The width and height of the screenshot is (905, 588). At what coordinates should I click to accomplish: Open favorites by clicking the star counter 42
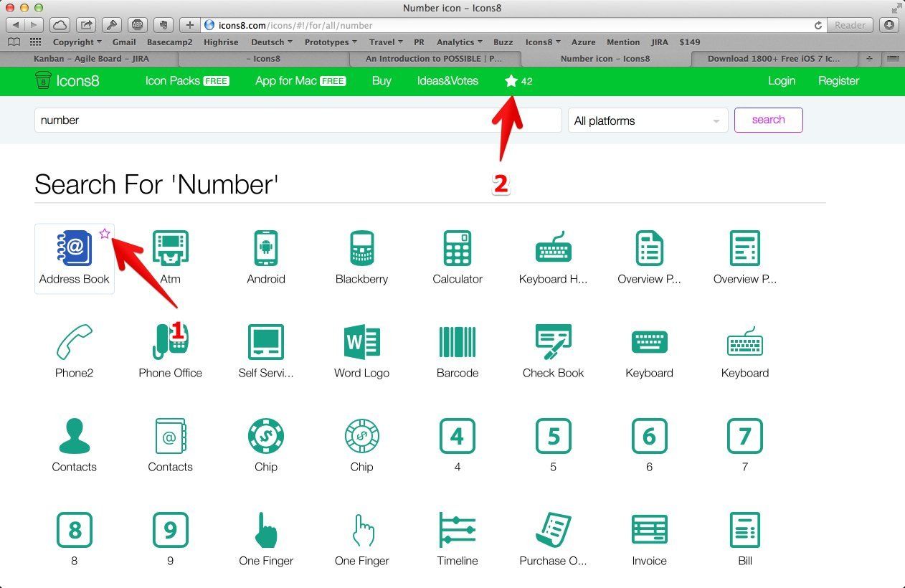[x=518, y=81]
